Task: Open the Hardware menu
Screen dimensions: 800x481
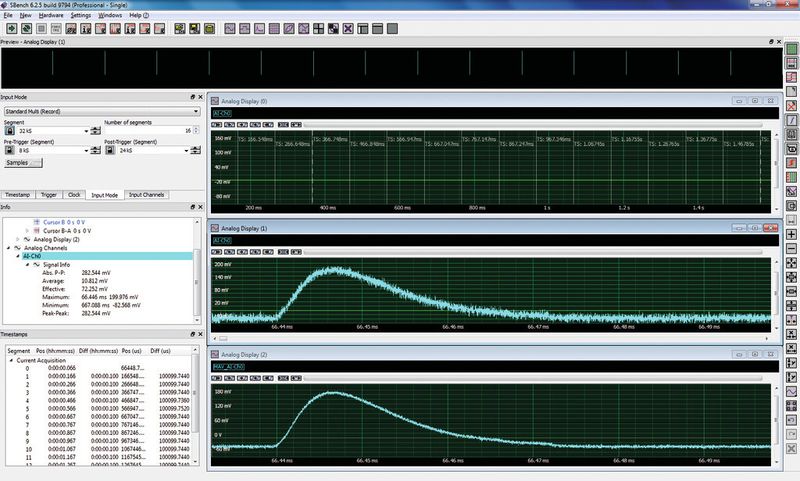Action: coord(50,16)
